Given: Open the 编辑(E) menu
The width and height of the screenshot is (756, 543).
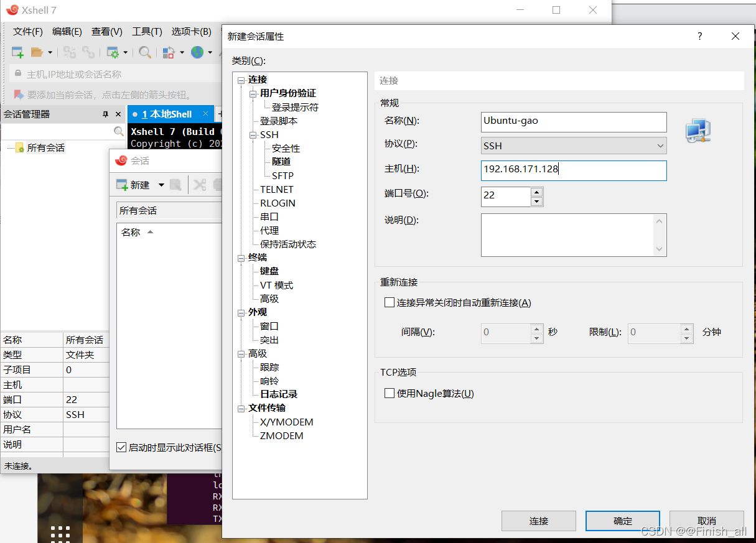Looking at the screenshot, I should click(x=67, y=32).
